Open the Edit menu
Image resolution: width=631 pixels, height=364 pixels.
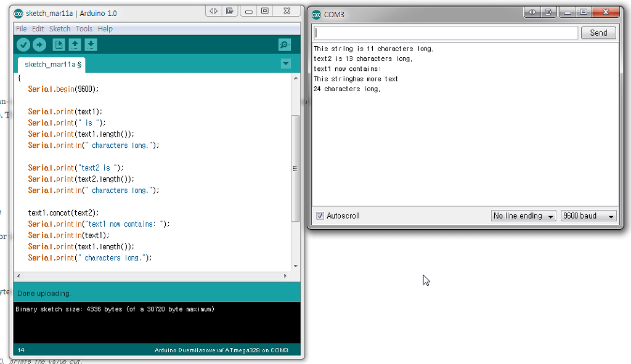point(38,28)
